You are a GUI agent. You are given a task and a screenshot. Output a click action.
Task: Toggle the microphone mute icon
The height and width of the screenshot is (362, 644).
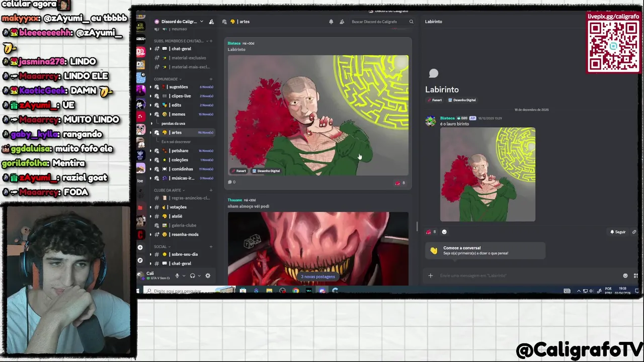pyautogui.click(x=177, y=276)
